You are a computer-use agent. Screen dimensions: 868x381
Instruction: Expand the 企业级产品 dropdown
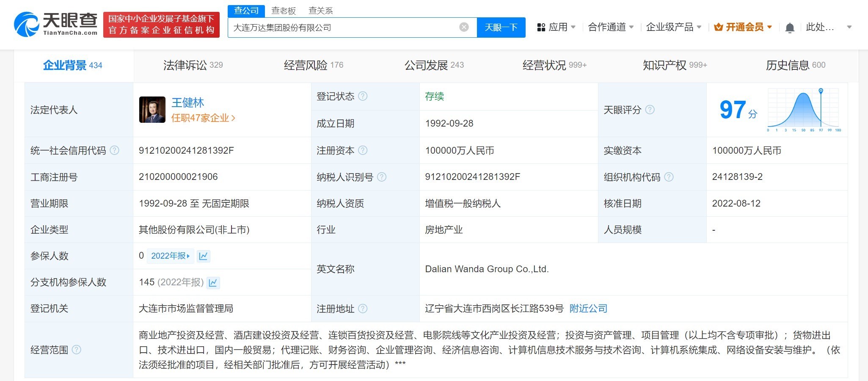(x=699, y=27)
